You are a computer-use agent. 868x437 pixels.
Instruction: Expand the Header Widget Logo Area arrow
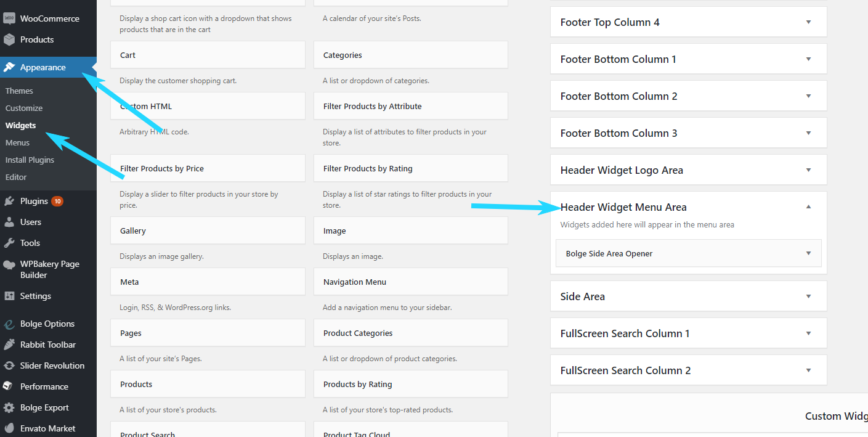click(809, 170)
